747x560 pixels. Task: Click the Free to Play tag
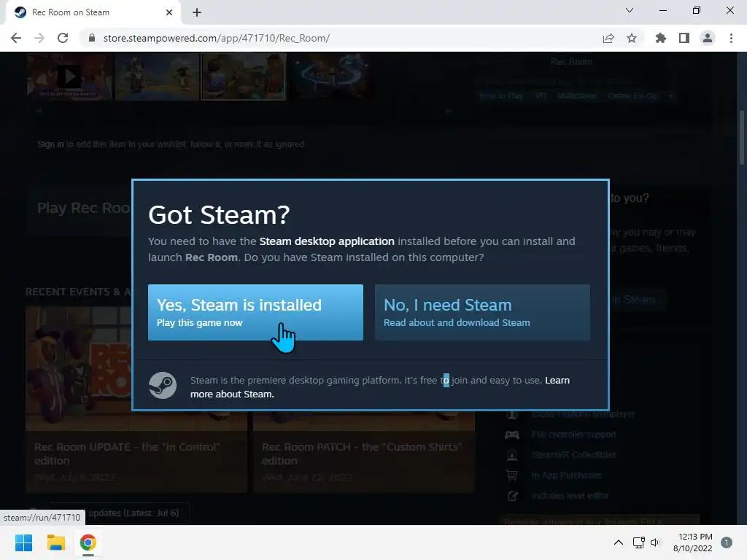coord(501,96)
